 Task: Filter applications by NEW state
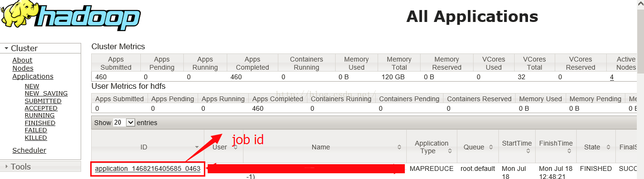pos(32,86)
